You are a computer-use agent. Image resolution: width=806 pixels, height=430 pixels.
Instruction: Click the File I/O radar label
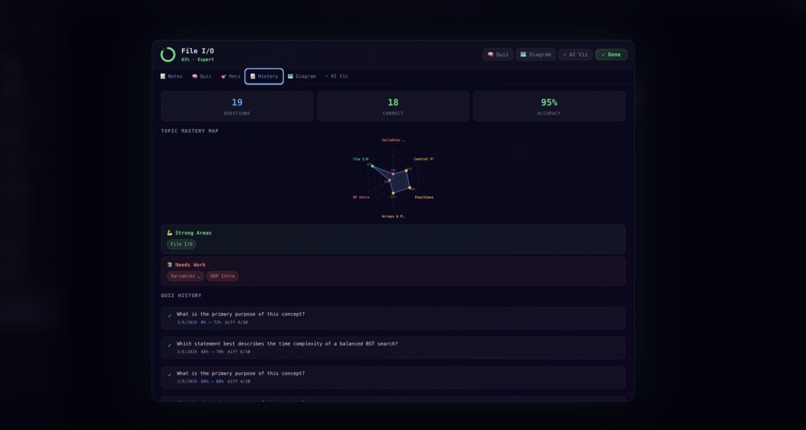[361, 159]
